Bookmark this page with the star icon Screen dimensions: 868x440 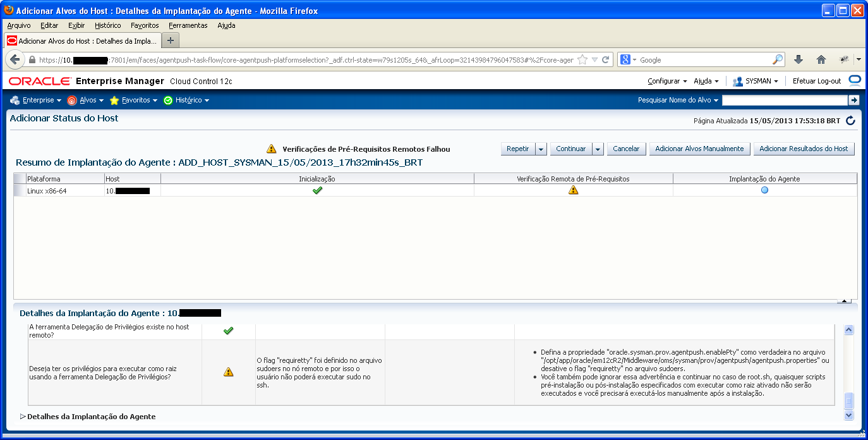coord(582,59)
